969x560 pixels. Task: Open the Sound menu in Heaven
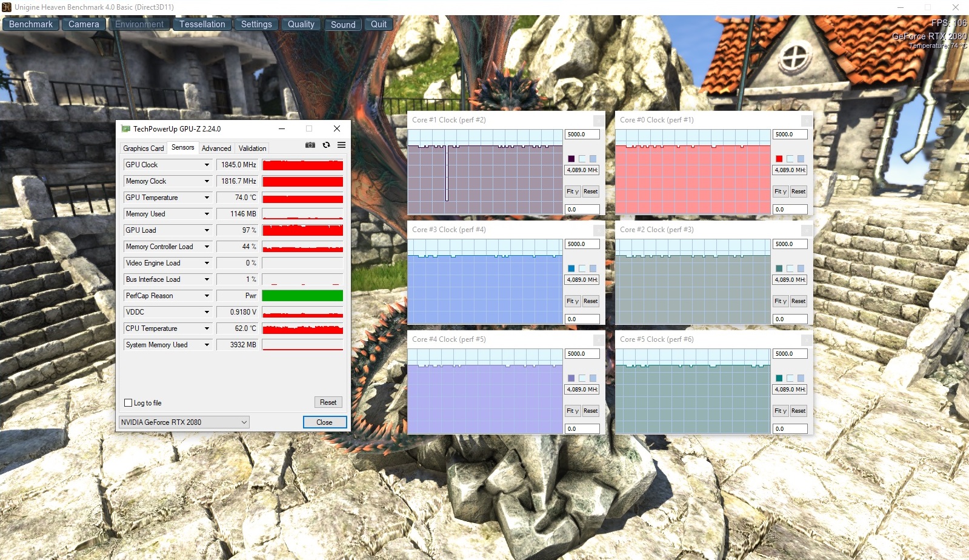tap(343, 24)
